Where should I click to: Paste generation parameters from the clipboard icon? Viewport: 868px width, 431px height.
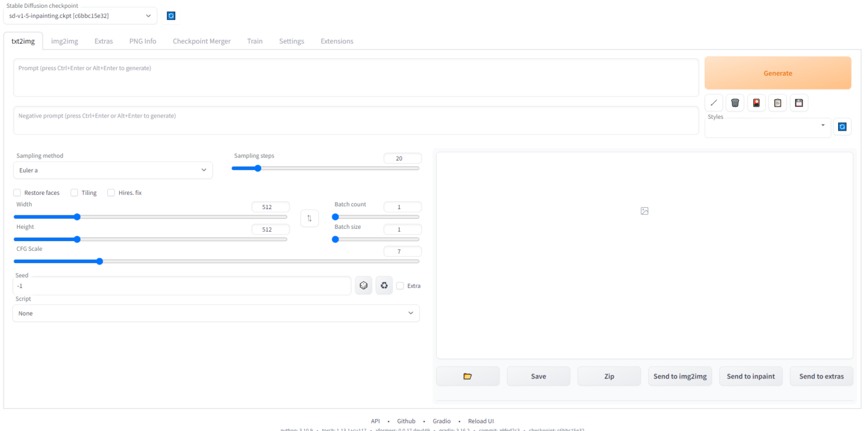[777, 102]
